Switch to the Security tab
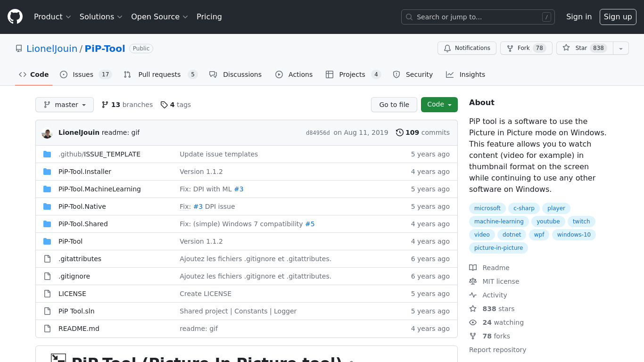 click(413, 74)
